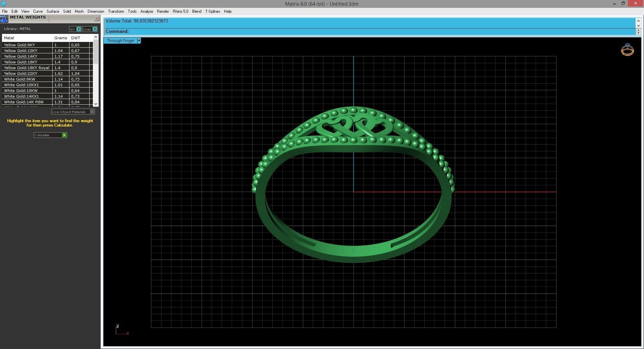Open the Render menu

[x=163, y=11]
